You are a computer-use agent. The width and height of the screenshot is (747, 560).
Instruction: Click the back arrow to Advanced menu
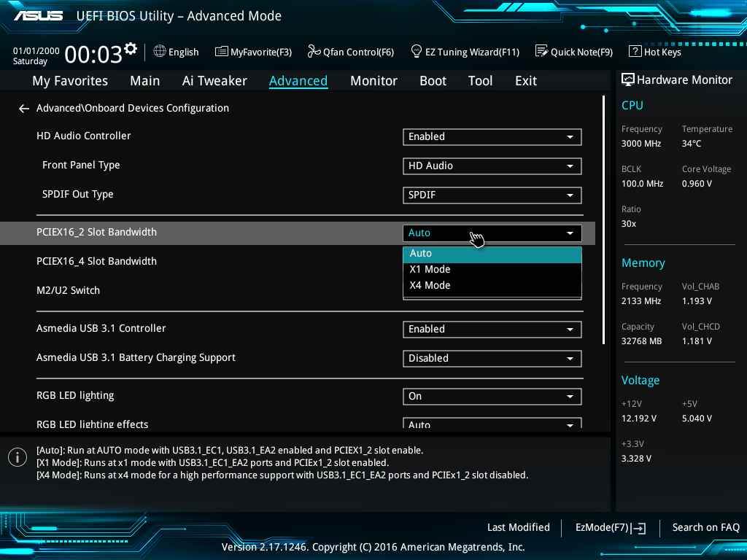pos(23,109)
